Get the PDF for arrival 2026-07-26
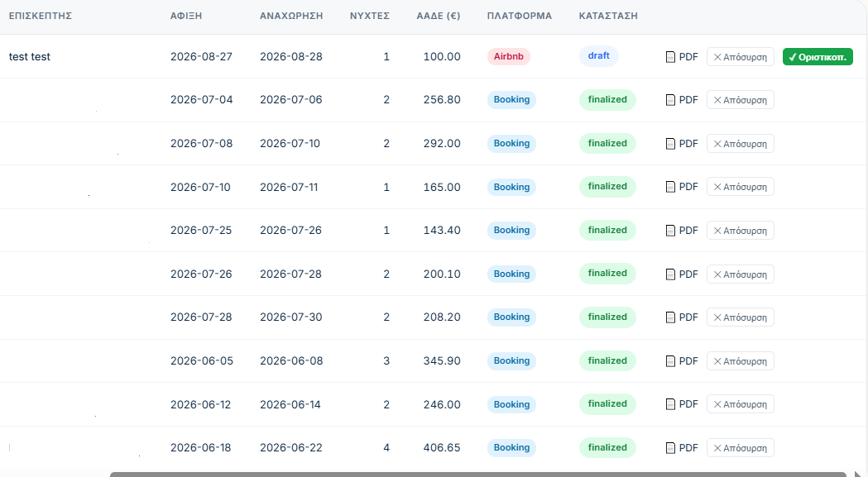The height and width of the screenshot is (477, 868). (682, 274)
